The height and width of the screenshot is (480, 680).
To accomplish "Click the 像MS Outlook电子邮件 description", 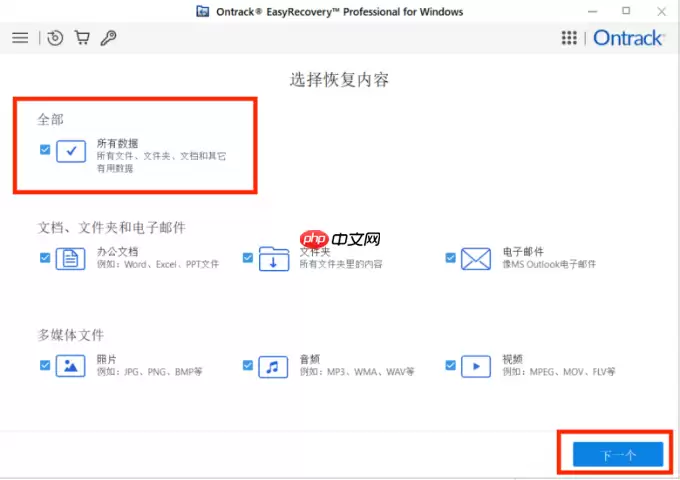I will click(x=549, y=264).
